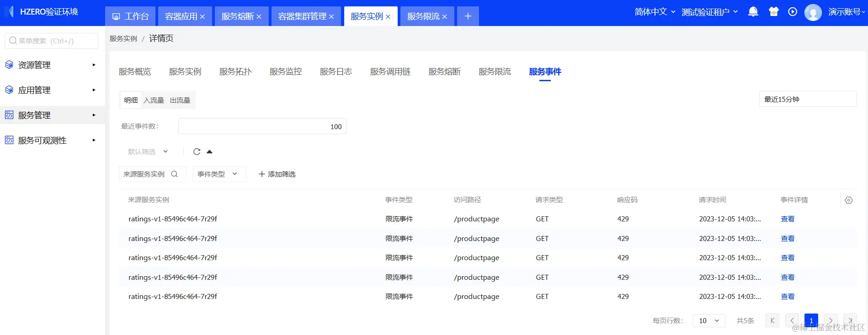Expand the 资源管理 menu
The image size is (868, 335).
(x=53, y=65)
